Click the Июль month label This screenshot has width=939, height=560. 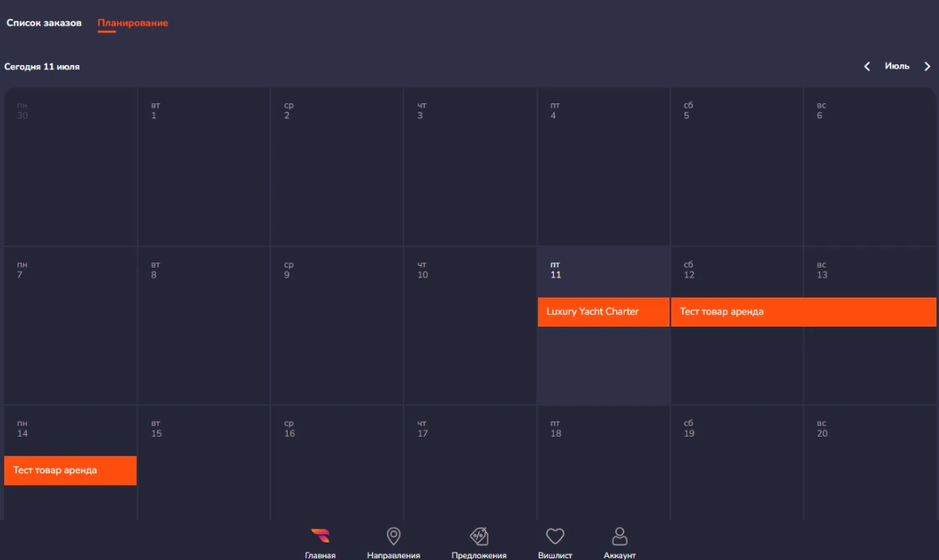[897, 67]
